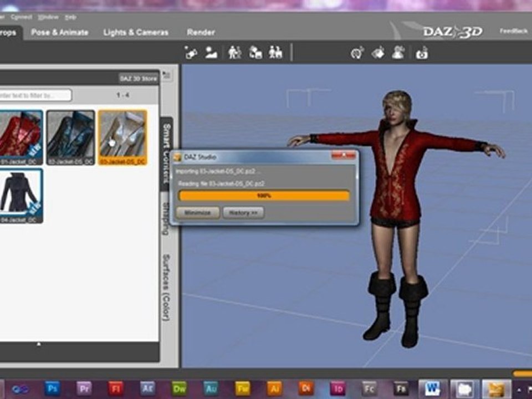Show hidden system tray icons arrow

pyautogui.click(x=519, y=390)
